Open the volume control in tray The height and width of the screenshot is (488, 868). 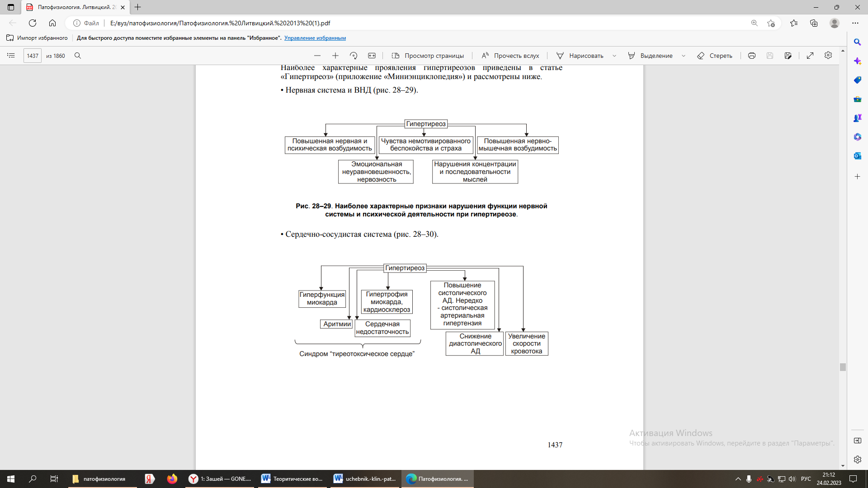pos(792,479)
